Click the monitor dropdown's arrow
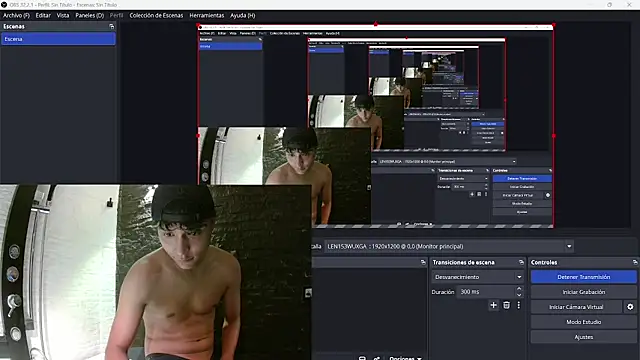The height and width of the screenshot is (360, 640). [x=569, y=247]
